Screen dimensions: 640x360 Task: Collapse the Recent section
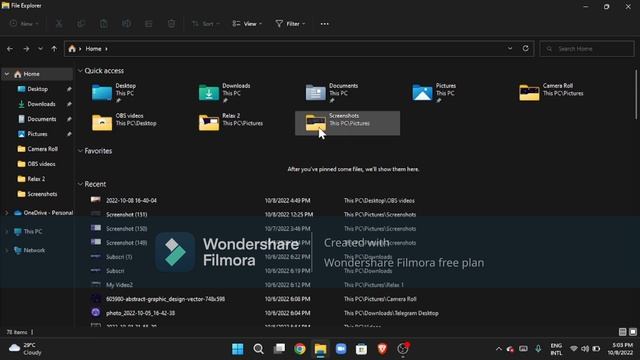click(80, 184)
